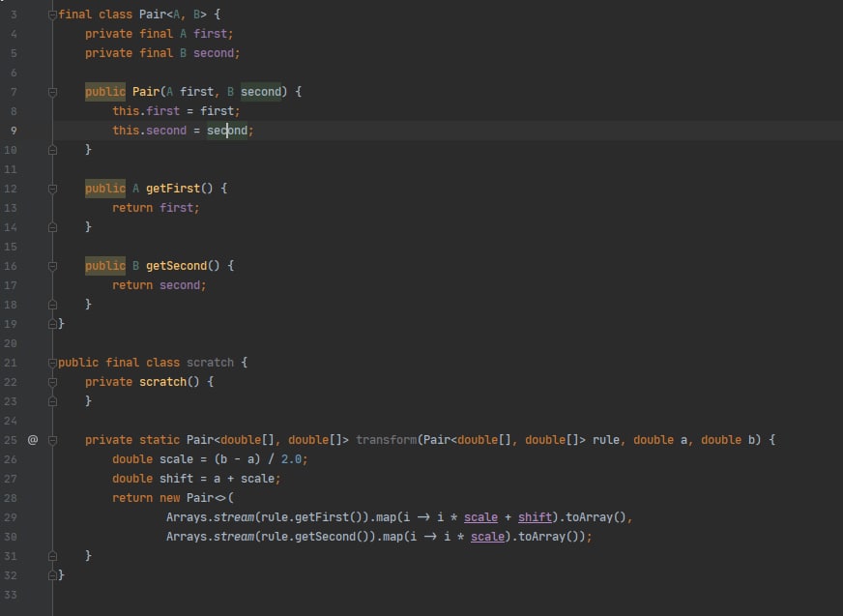Click the 'getSecond()' call on line 30
Screen dimensions: 843x616
pos(332,537)
